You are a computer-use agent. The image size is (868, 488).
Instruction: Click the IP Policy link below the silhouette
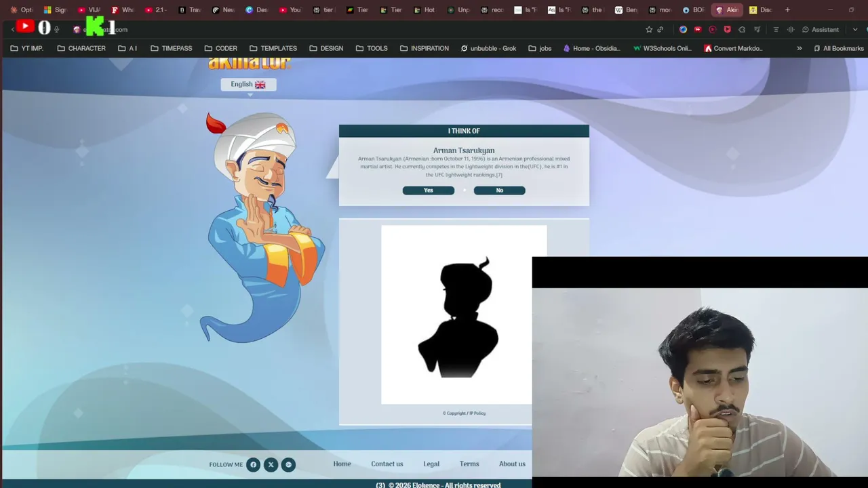pyautogui.click(x=477, y=413)
